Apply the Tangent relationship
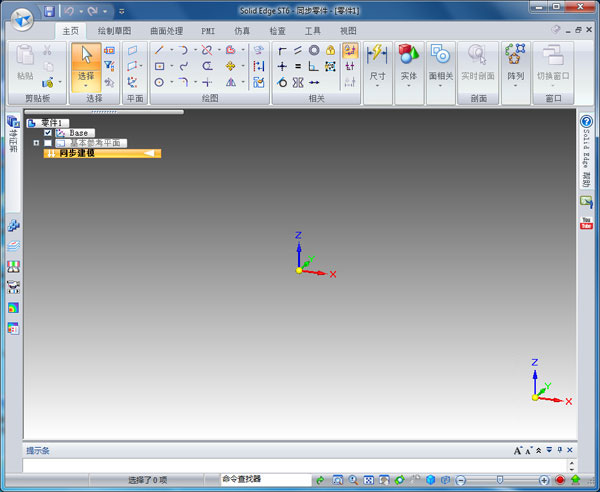600x492 pixels. pyautogui.click(x=282, y=82)
